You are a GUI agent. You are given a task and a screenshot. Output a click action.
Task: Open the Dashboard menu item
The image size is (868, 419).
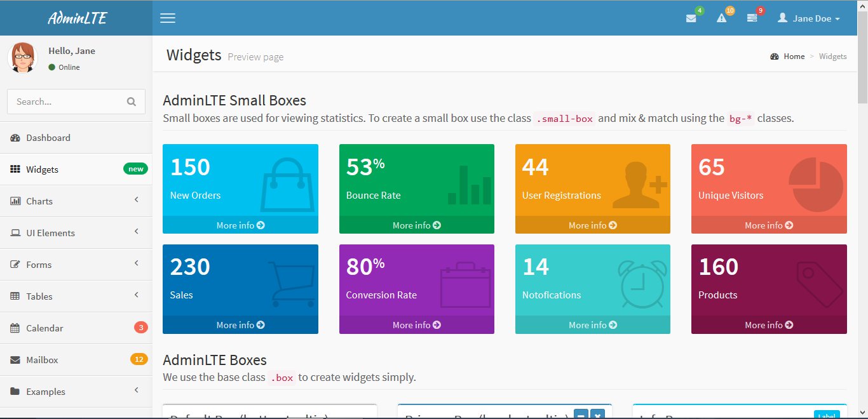pyautogui.click(x=76, y=138)
